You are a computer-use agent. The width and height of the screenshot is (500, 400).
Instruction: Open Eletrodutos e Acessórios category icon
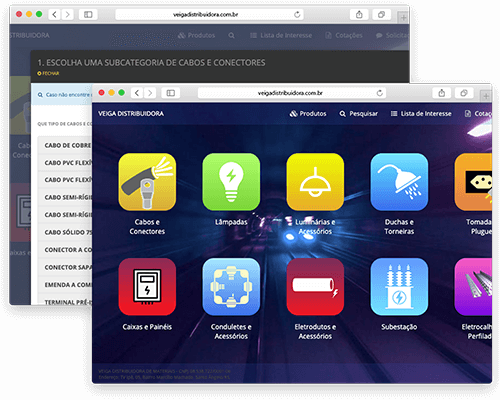tap(315, 287)
